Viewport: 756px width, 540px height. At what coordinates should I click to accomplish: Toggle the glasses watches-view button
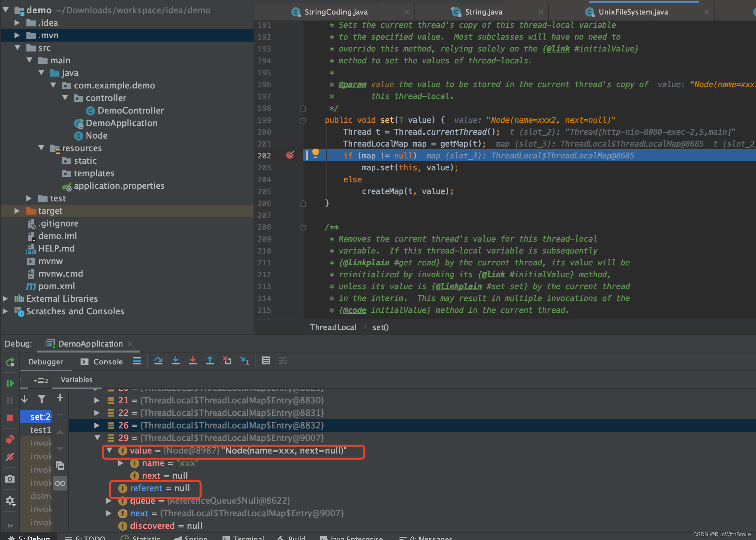click(x=60, y=484)
